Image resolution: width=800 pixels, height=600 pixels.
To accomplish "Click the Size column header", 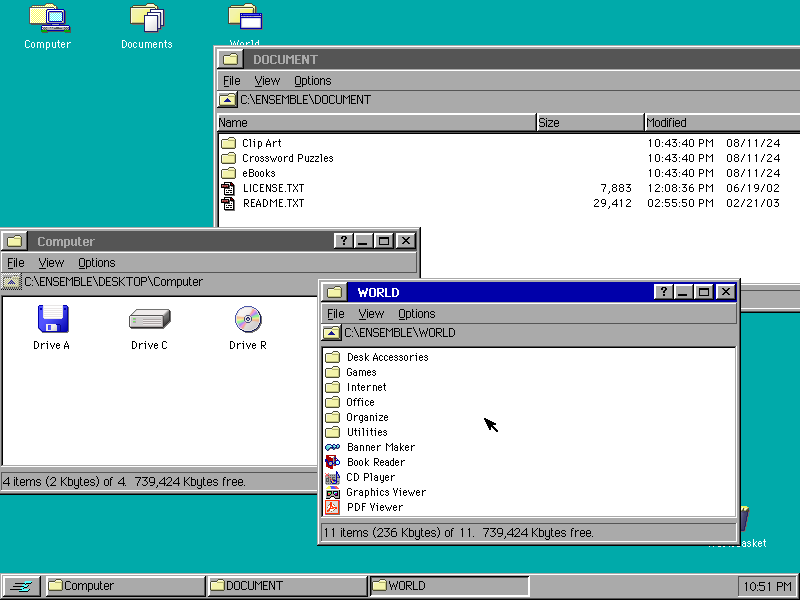I will click(590, 122).
